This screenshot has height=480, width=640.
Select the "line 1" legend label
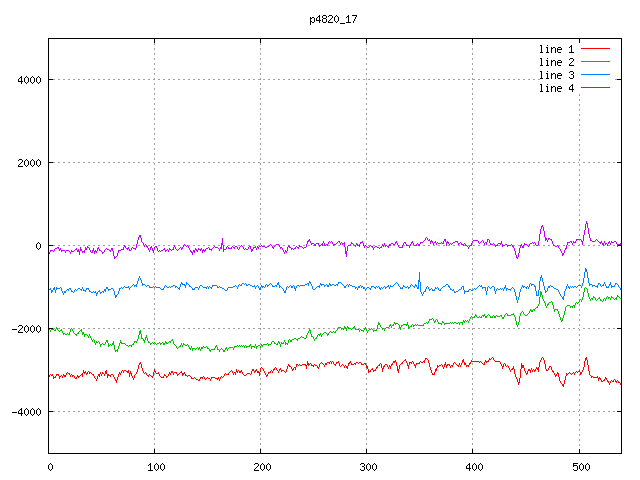(x=556, y=49)
